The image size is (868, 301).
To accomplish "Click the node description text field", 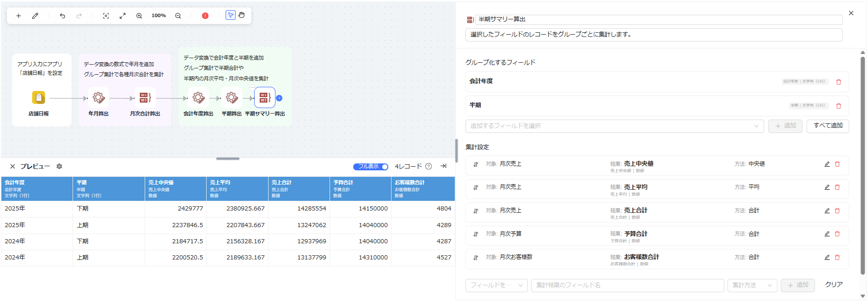I will (654, 35).
